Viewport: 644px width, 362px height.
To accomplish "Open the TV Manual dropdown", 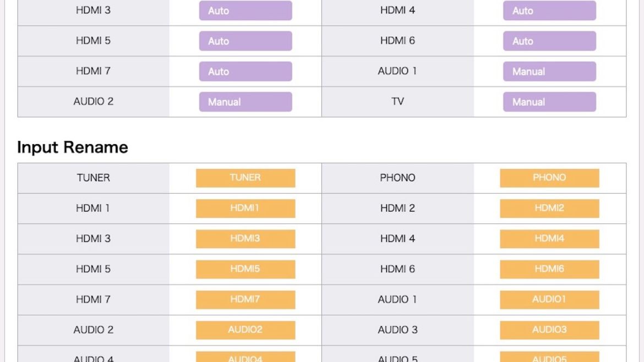I will pos(549,102).
